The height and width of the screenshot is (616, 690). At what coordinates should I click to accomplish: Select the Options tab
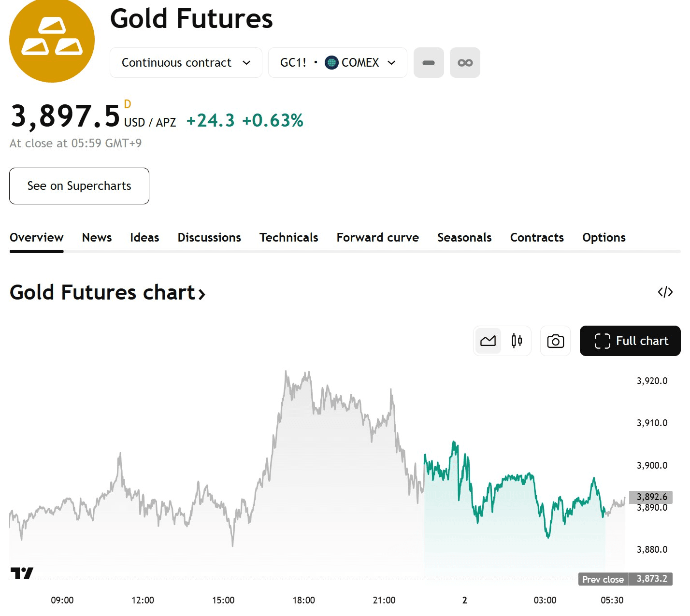tap(604, 238)
